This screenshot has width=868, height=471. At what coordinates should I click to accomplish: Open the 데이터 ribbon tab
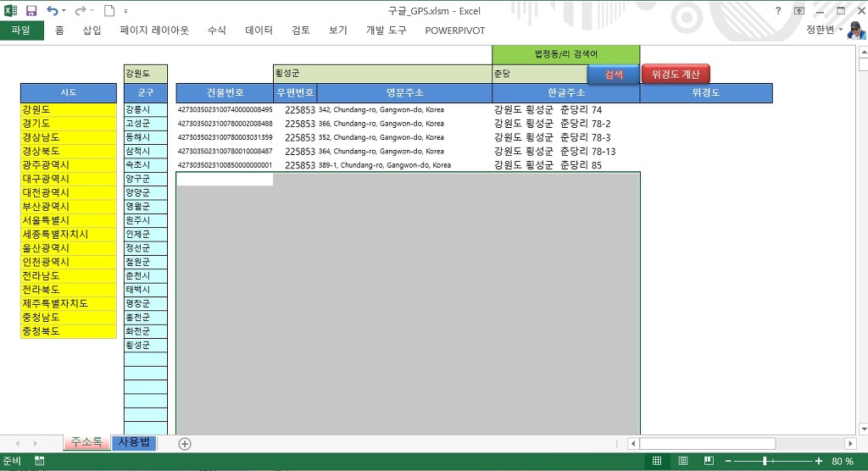[x=259, y=30]
